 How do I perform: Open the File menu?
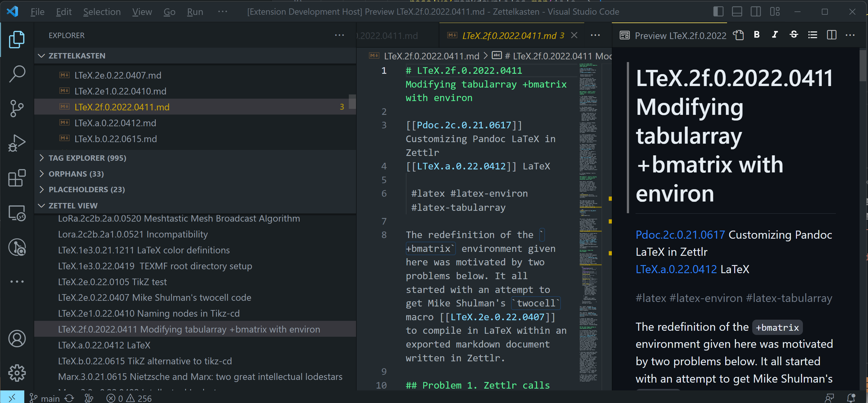(37, 12)
